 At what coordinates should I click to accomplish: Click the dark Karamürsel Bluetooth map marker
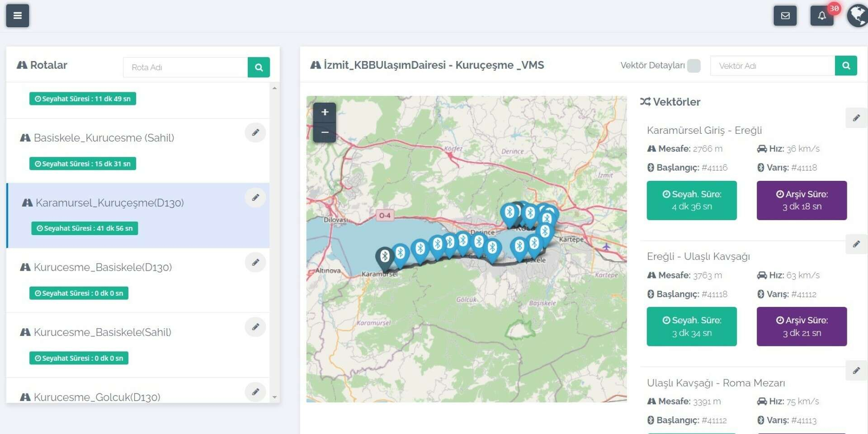(x=385, y=257)
